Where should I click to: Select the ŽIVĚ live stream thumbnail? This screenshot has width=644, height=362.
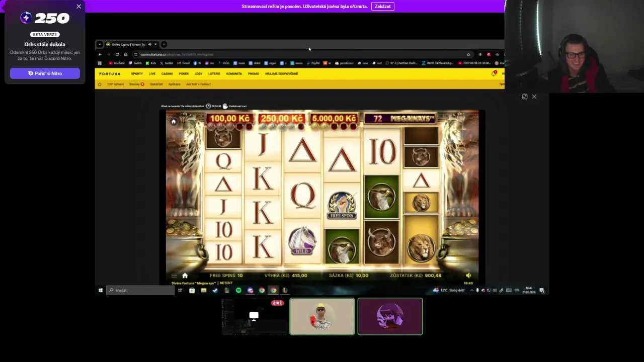(x=254, y=316)
